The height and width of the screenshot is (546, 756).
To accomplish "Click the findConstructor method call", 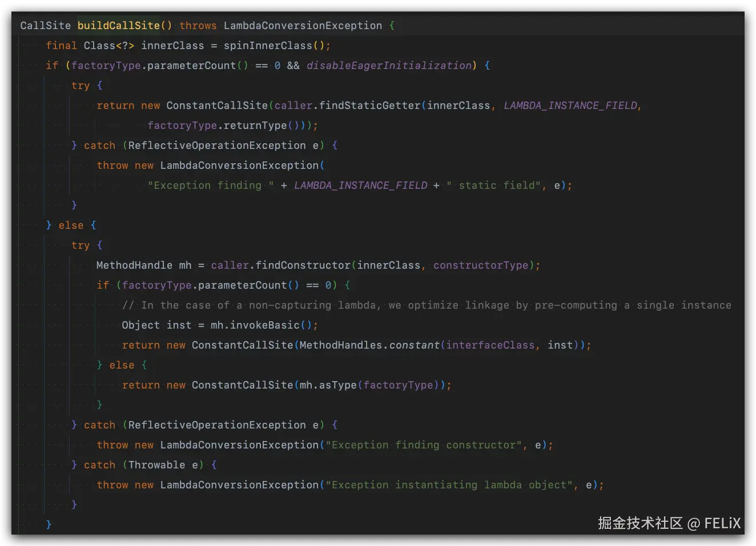I will point(303,265).
